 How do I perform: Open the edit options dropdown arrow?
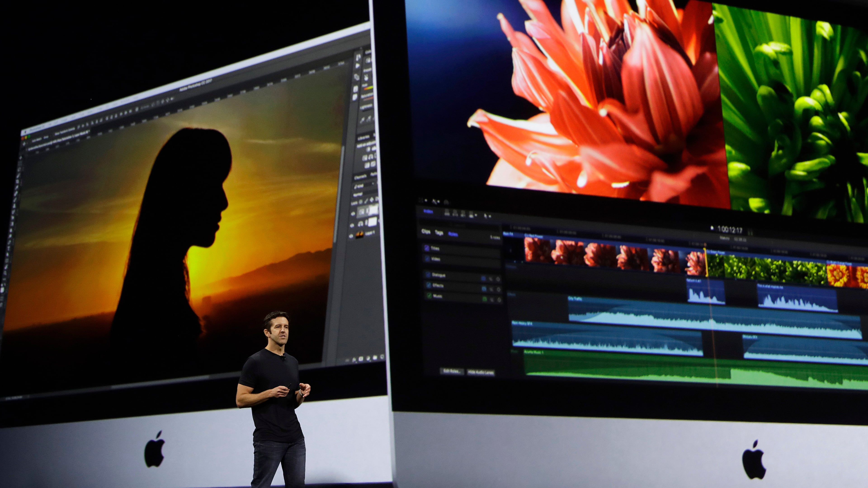pos(476,215)
